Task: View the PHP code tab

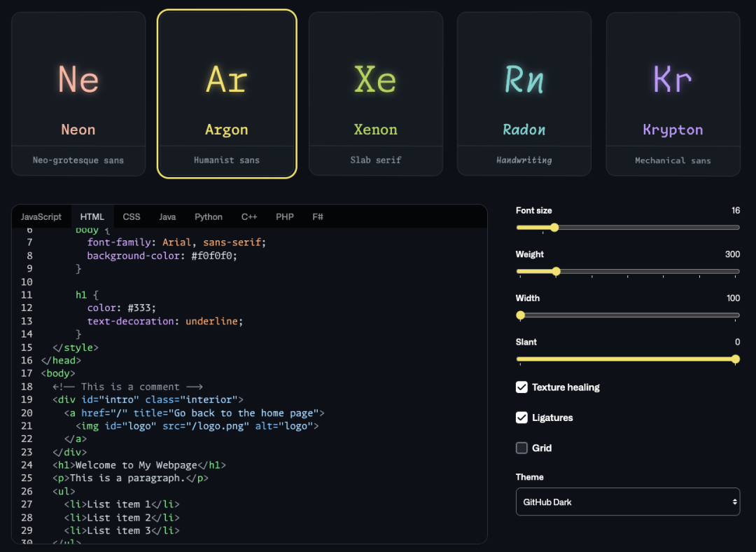Action: [284, 216]
